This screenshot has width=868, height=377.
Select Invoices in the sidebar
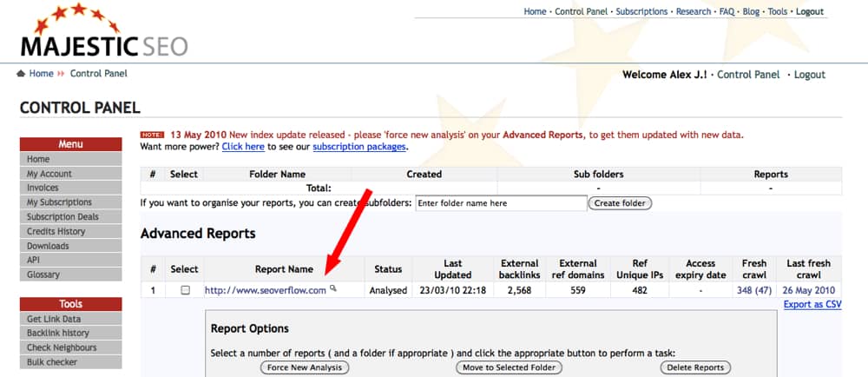click(x=71, y=188)
